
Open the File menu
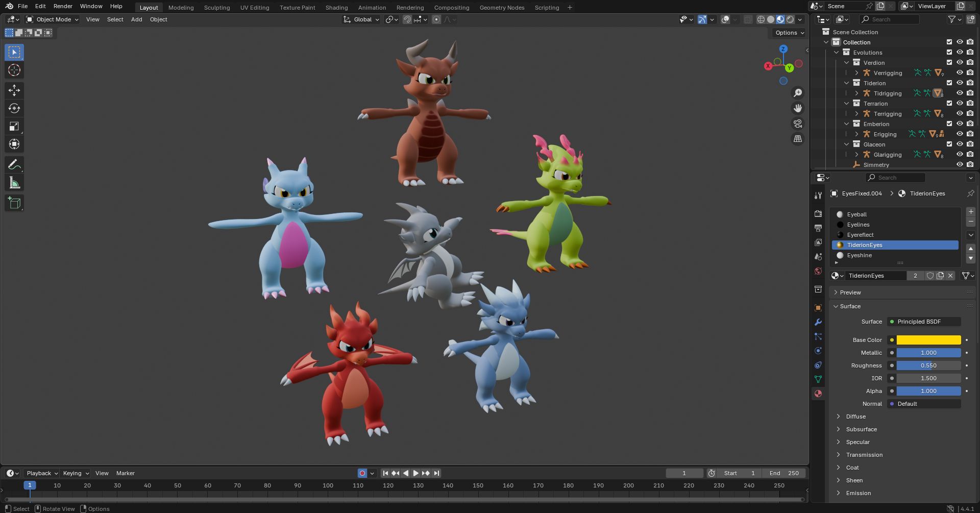pyautogui.click(x=22, y=6)
